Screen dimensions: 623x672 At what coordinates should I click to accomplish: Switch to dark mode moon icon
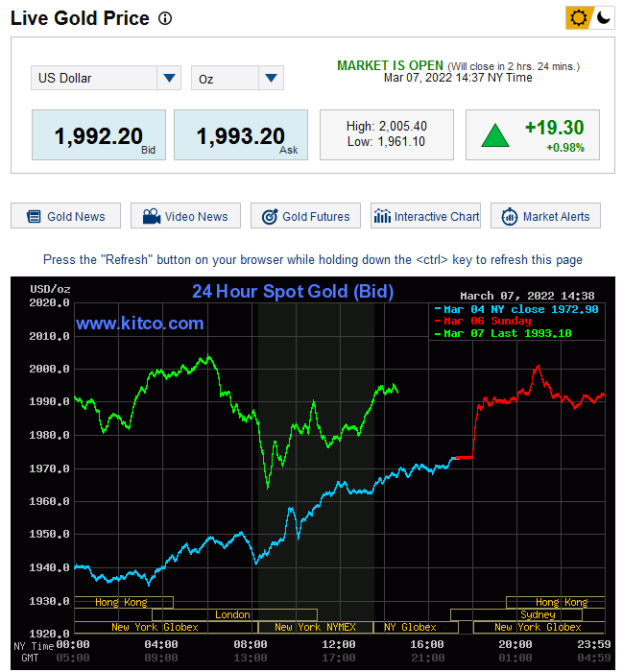click(x=603, y=18)
